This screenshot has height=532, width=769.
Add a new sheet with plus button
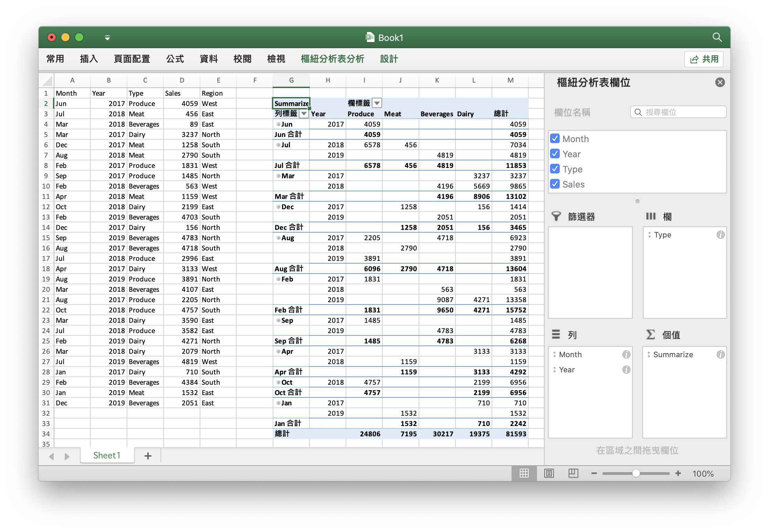pos(148,456)
